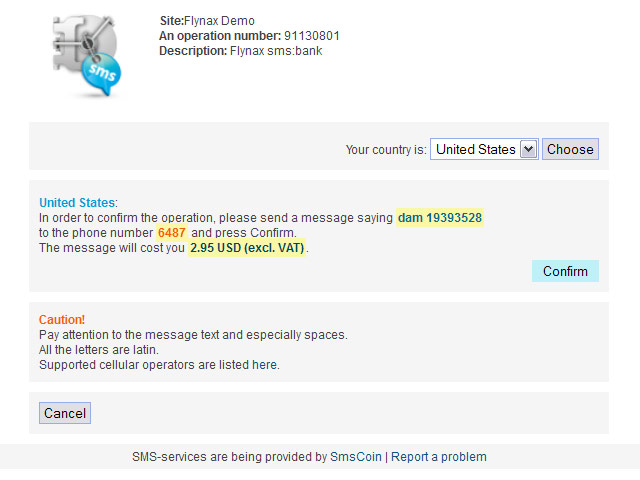Click the operation number 91130801

tap(312, 36)
